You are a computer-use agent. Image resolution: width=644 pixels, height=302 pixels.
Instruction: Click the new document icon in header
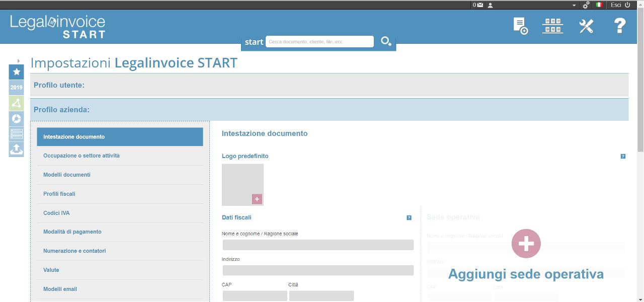point(520,26)
